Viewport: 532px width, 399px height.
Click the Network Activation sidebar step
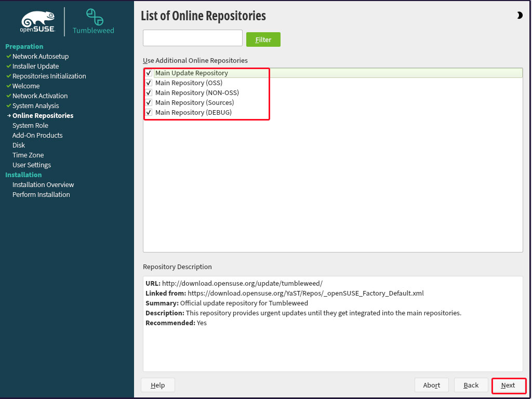pos(40,96)
